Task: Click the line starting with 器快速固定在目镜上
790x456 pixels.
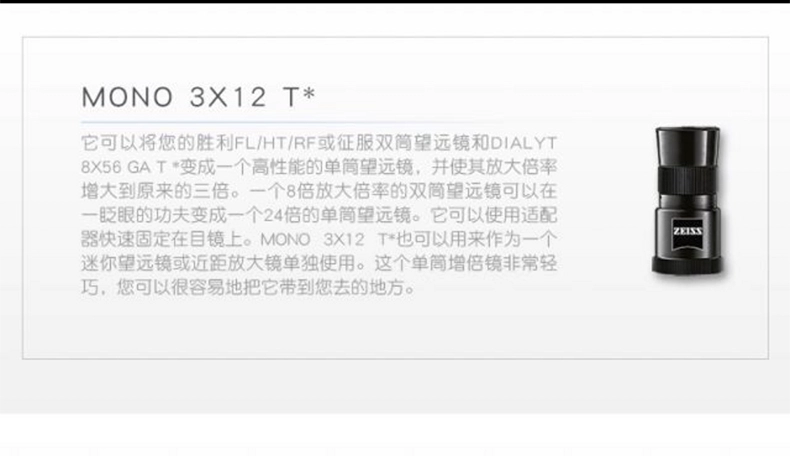Action: [319, 239]
